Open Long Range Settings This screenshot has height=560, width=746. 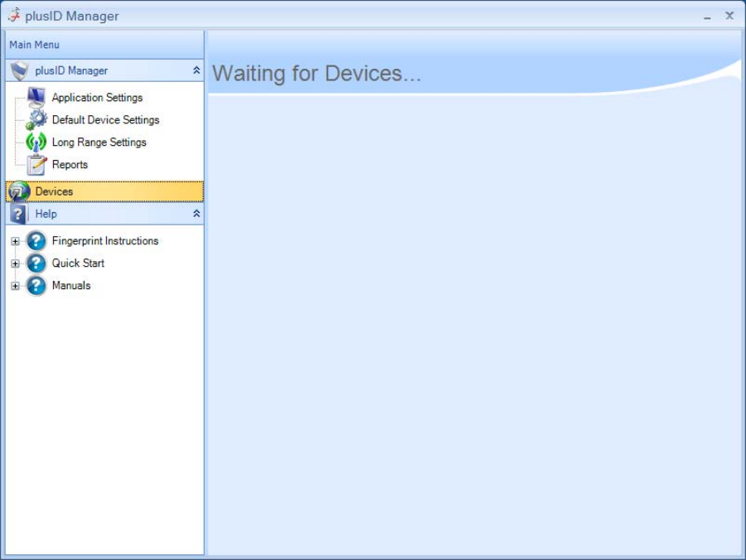click(99, 142)
